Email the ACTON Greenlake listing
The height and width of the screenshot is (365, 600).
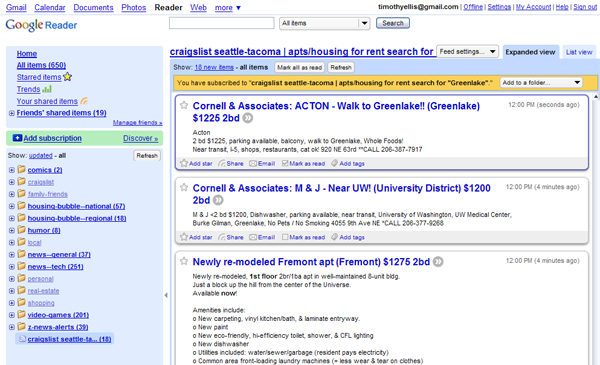262,163
